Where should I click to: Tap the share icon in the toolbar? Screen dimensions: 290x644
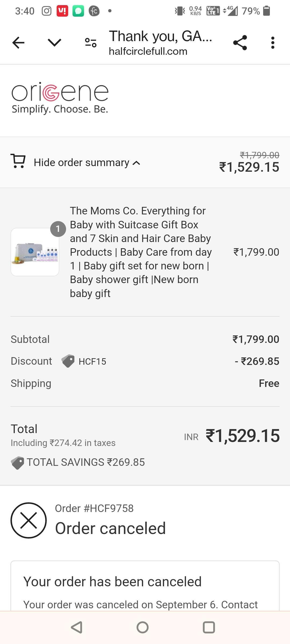click(x=240, y=43)
